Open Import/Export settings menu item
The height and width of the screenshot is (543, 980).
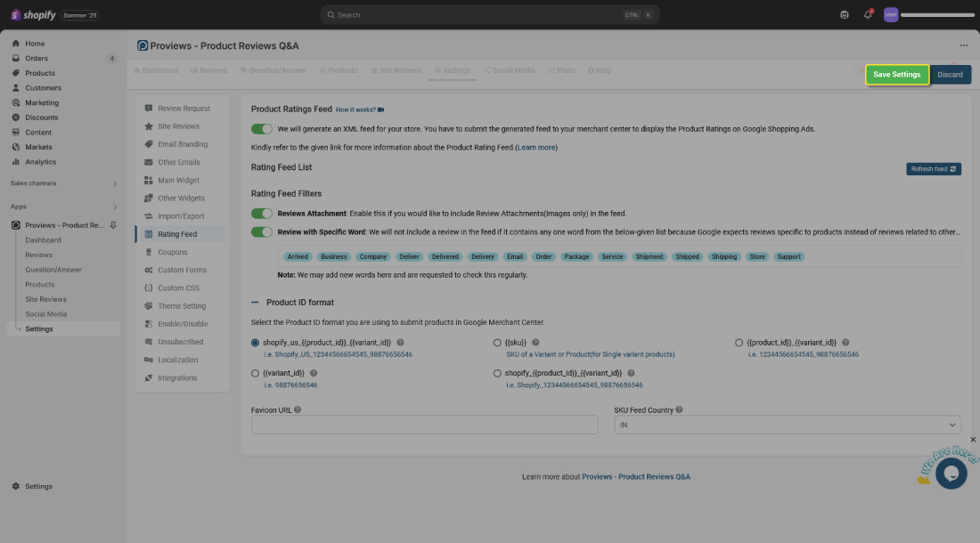pos(180,216)
